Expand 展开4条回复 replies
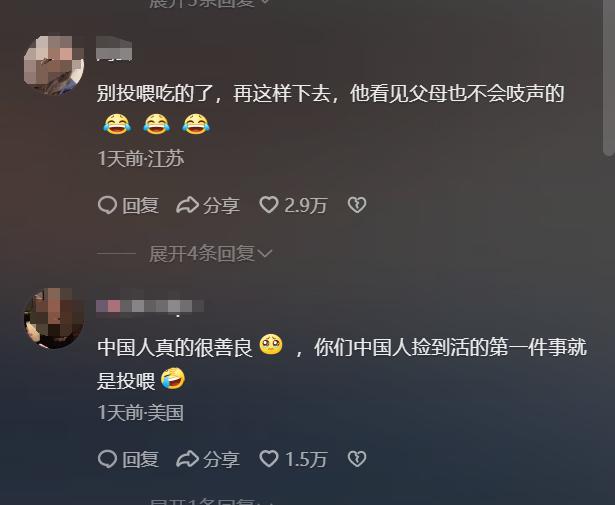Viewport: 615px width, 505px height. click(x=211, y=254)
